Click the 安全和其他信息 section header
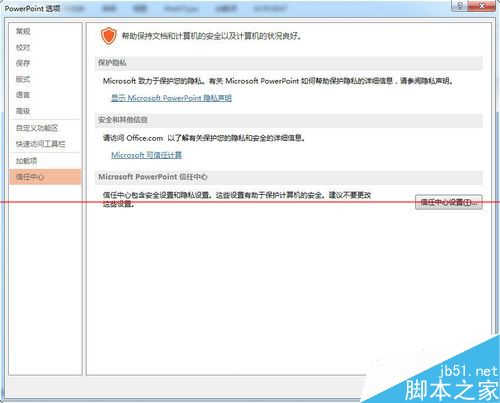The width and height of the screenshot is (500, 403). point(288,120)
